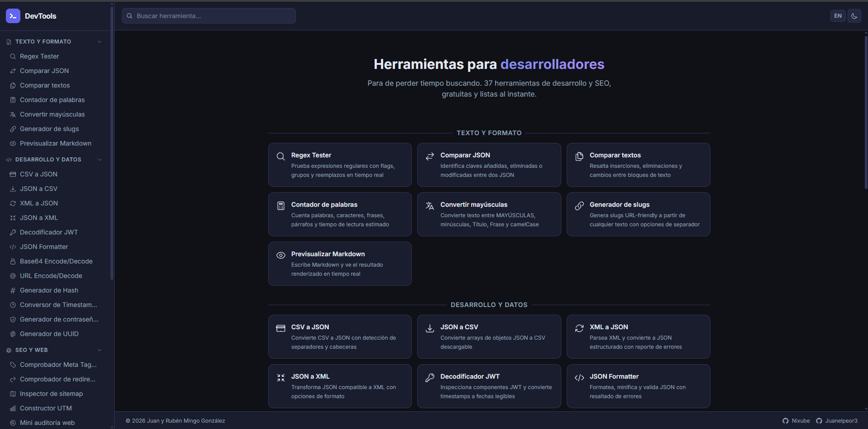Click the DevTools terminal logo icon
The height and width of the screenshot is (429, 868).
pos(13,16)
